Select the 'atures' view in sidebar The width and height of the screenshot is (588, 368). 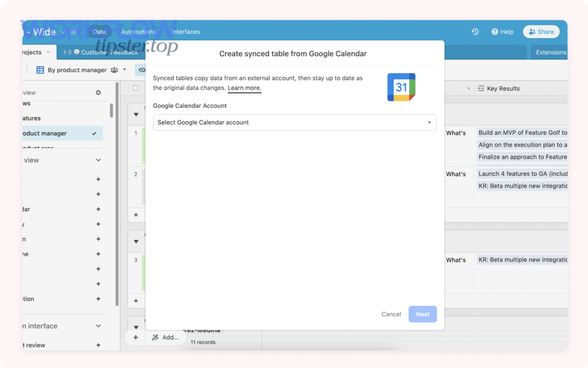point(31,118)
